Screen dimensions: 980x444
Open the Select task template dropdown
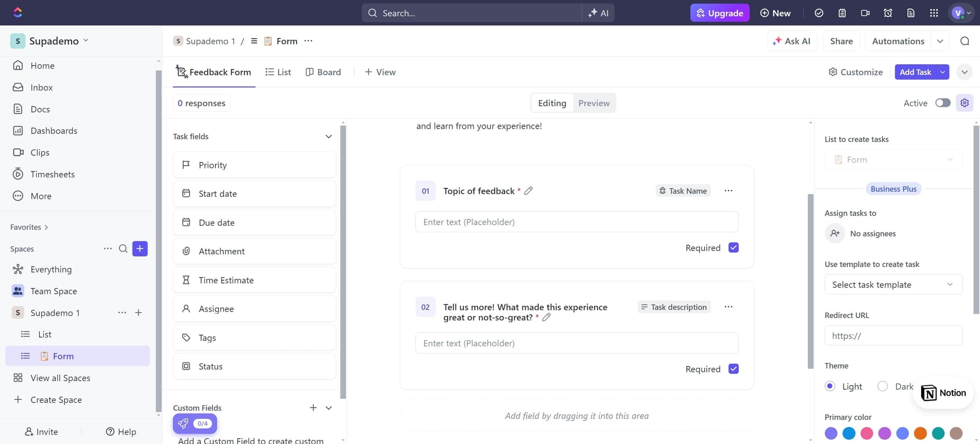tap(892, 285)
